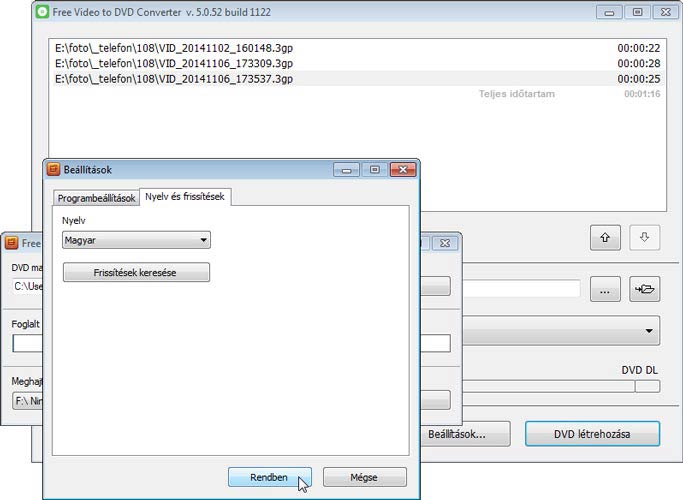Close Free Video to DVD Converter window
683x500 pixels.
[666, 12]
